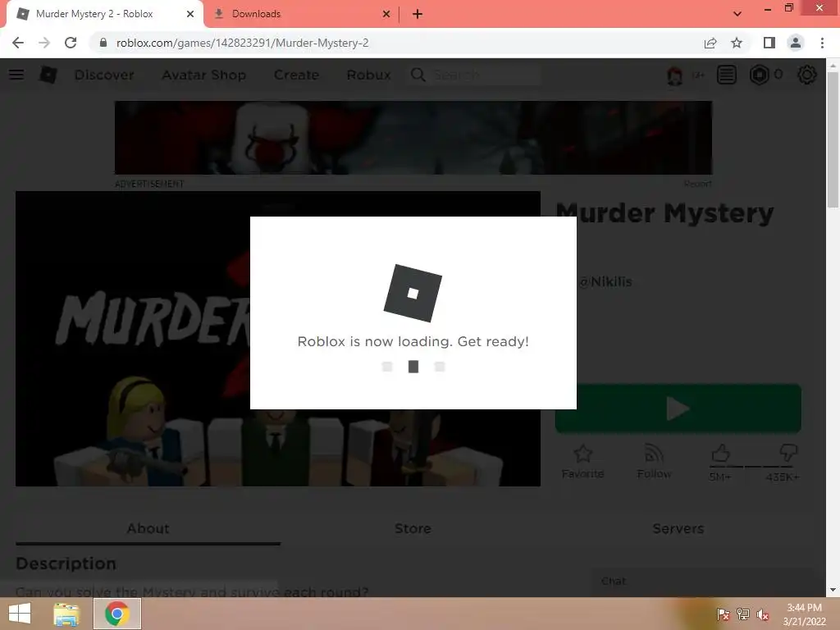
Task: Switch to the Store tab
Action: (x=413, y=529)
